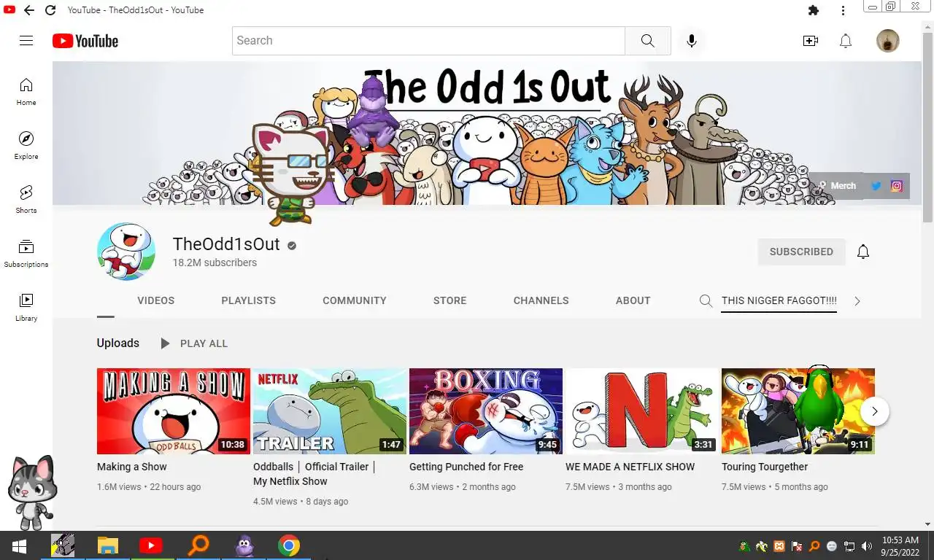
Task: Click the purple gorilla taskbar icon
Action: (x=244, y=545)
